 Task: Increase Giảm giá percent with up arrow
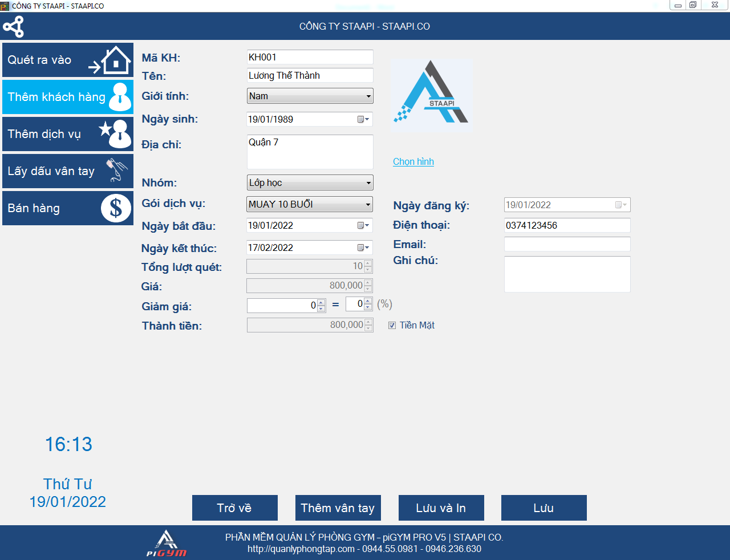coord(368,301)
